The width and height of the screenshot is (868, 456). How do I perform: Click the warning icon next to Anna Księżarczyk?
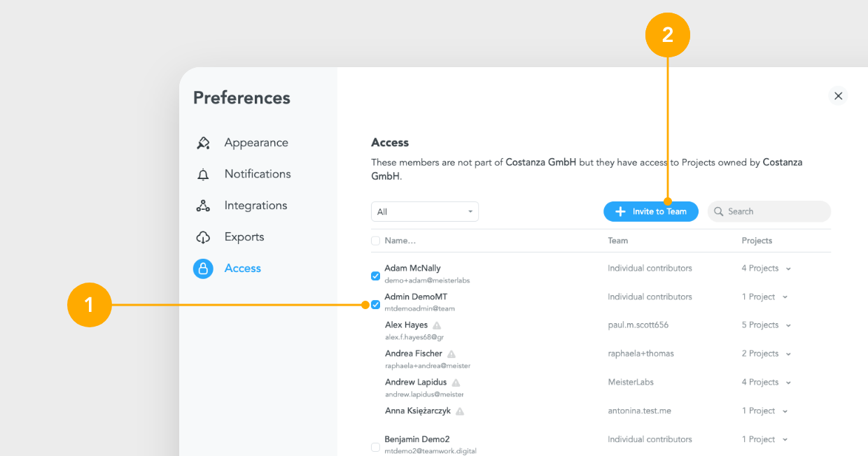pyautogui.click(x=460, y=411)
